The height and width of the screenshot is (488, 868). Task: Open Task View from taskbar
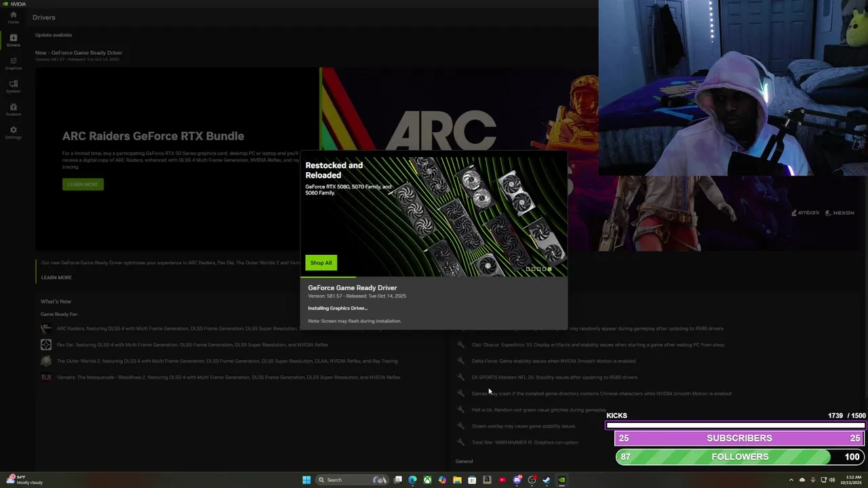coord(398,480)
